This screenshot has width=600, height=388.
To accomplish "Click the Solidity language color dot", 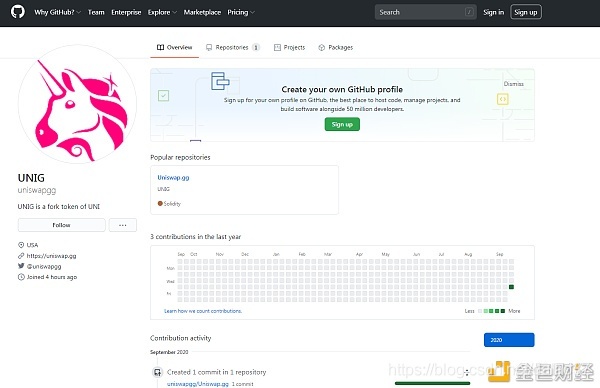I will tap(160, 204).
